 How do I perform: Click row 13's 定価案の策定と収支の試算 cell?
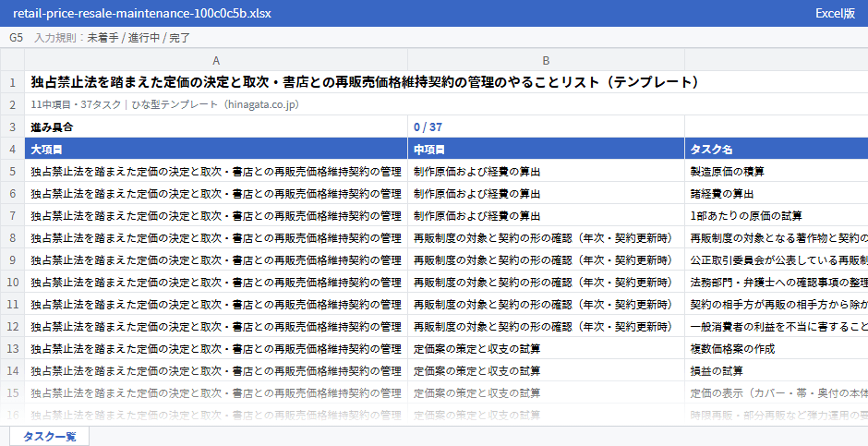[x=546, y=349]
